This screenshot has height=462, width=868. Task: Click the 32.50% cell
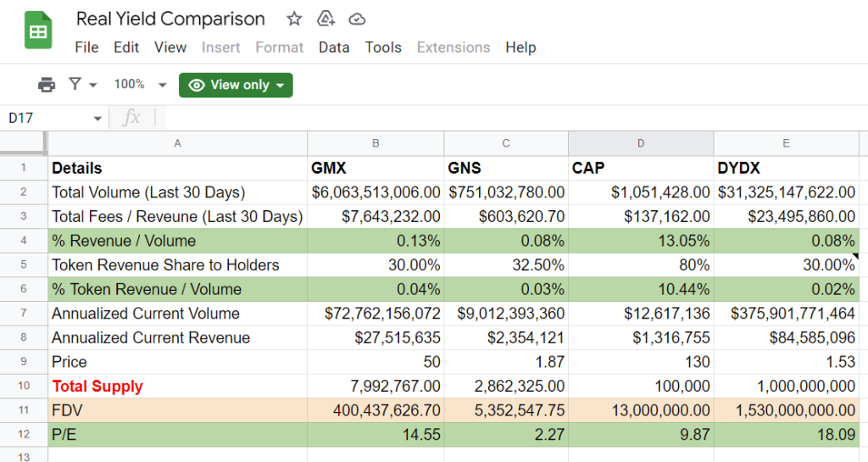(506, 265)
